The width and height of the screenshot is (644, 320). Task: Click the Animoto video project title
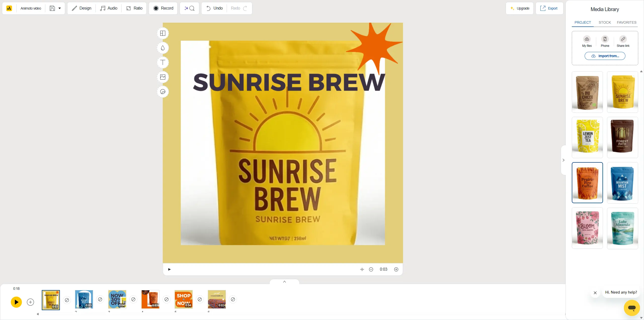click(x=31, y=8)
